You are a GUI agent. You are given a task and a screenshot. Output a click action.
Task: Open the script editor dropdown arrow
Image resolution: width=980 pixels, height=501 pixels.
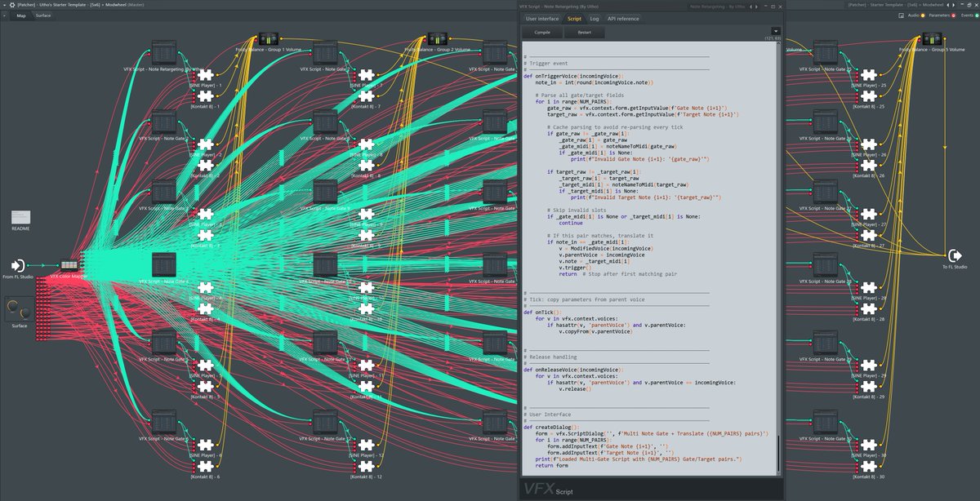pos(775,31)
